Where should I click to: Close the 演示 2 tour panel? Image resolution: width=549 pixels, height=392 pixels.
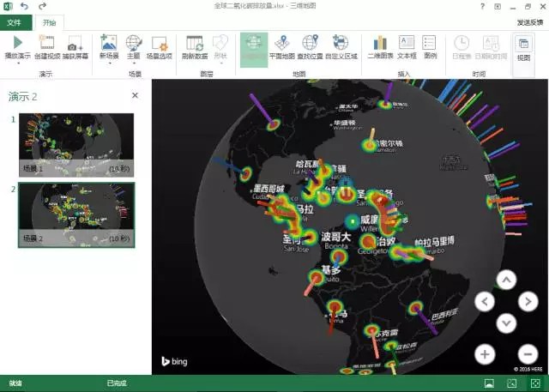pos(135,95)
